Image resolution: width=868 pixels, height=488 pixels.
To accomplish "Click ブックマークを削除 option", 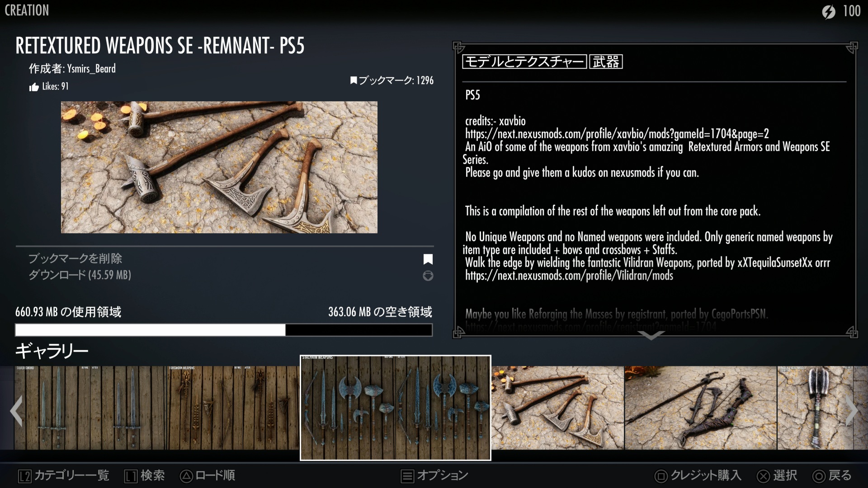I will click(75, 259).
